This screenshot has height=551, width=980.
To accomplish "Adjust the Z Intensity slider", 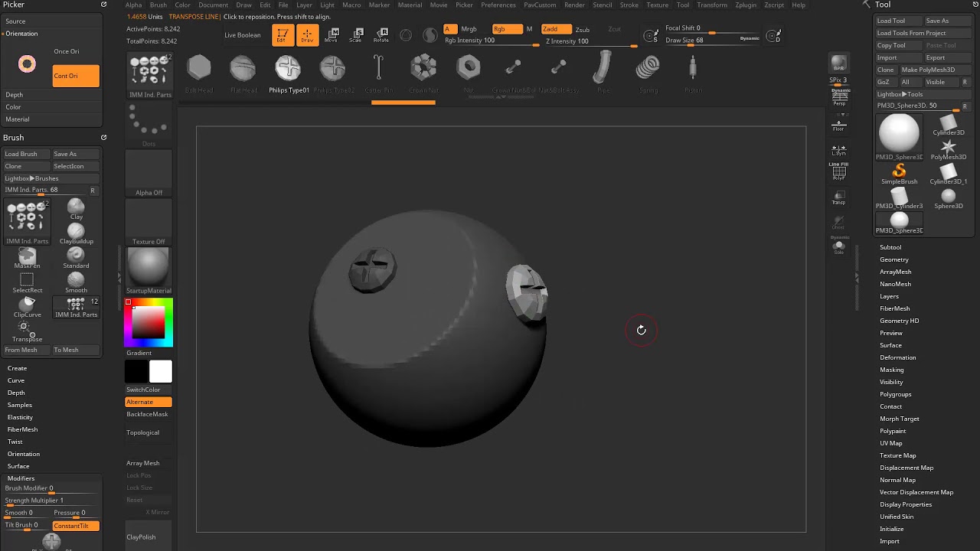I will click(x=590, y=41).
